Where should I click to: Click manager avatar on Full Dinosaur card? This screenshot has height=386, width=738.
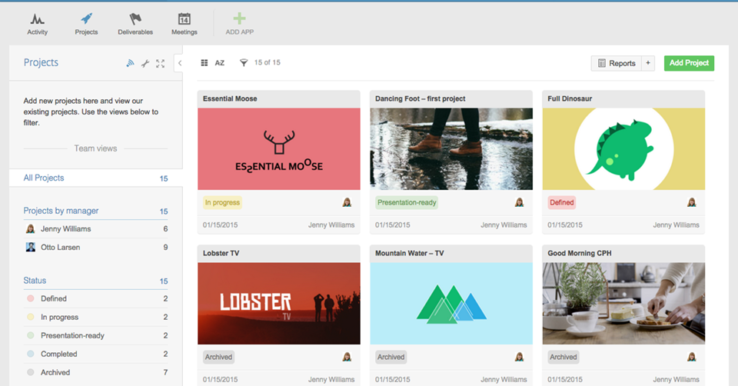pyautogui.click(x=691, y=202)
